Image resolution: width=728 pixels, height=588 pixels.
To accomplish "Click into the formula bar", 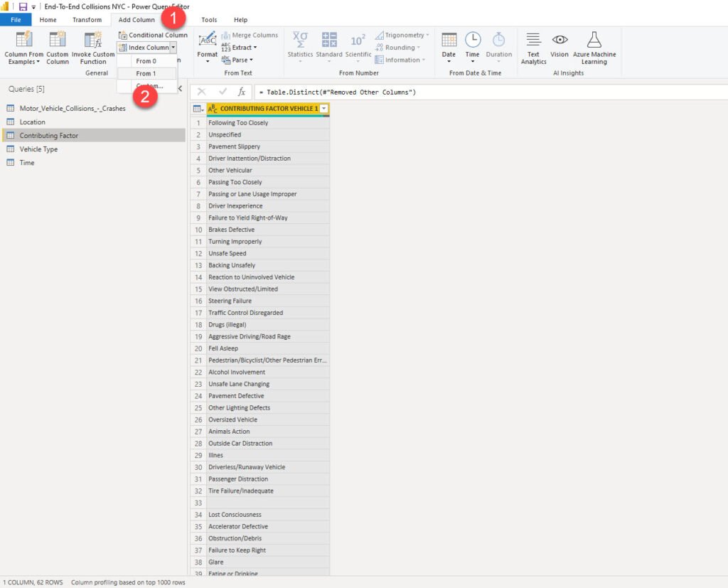I will coord(491,92).
